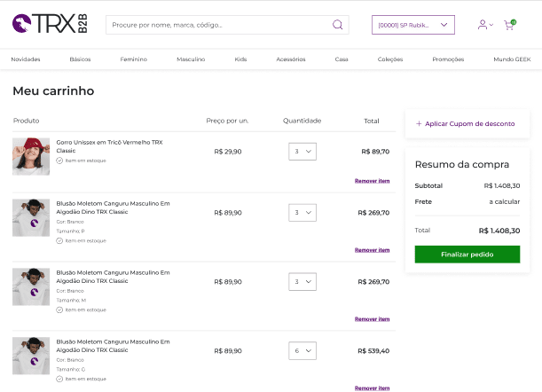Open the Tamanho P hoodie thumbnail
This screenshot has width=542, height=392.
coord(31,217)
